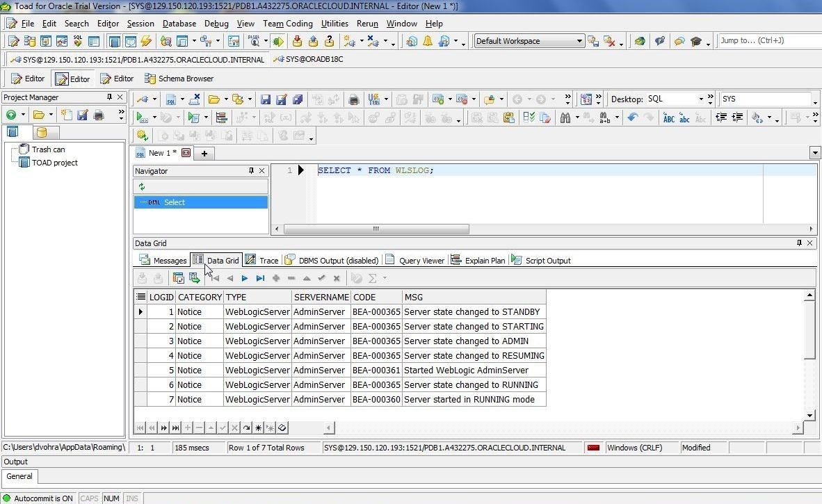Click the lightning bolt automation icon

146,41
